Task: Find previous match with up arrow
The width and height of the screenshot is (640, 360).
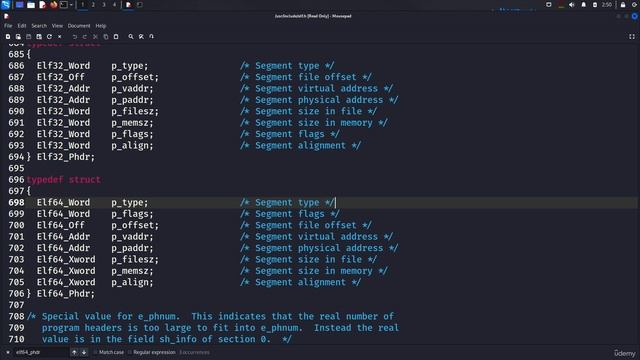Action: tap(74, 352)
